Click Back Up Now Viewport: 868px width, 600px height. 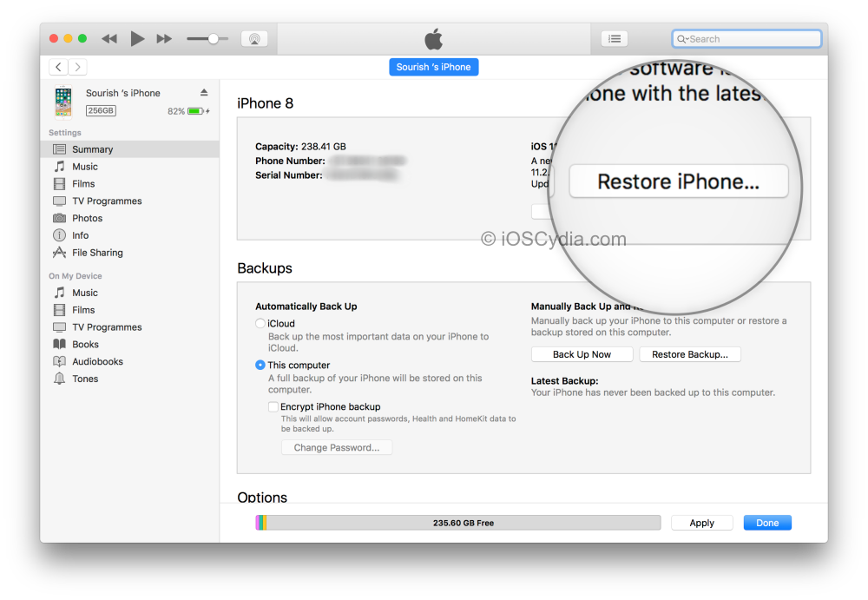(x=582, y=354)
